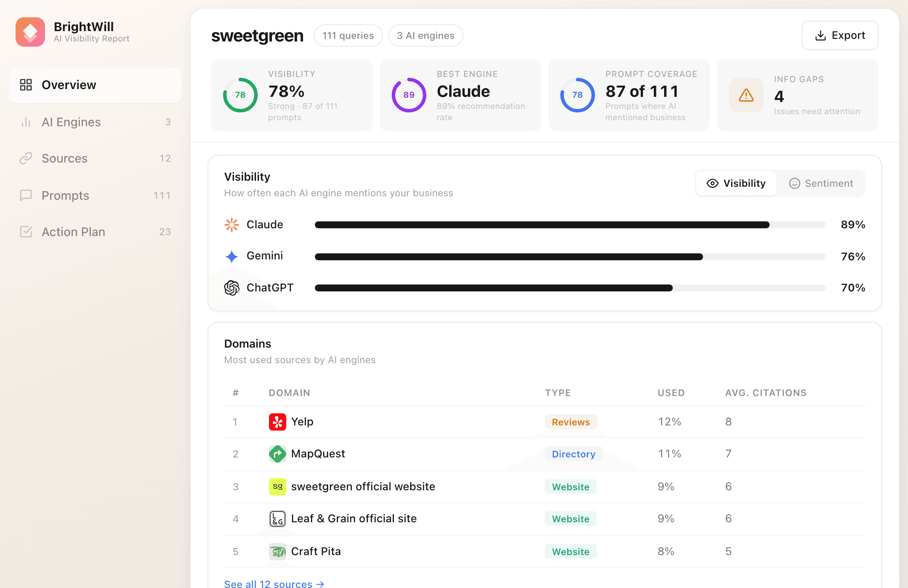This screenshot has width=908, height=588.
Task: Click the Leaf & Grain logo icon
Action: [x=278, y=519]
